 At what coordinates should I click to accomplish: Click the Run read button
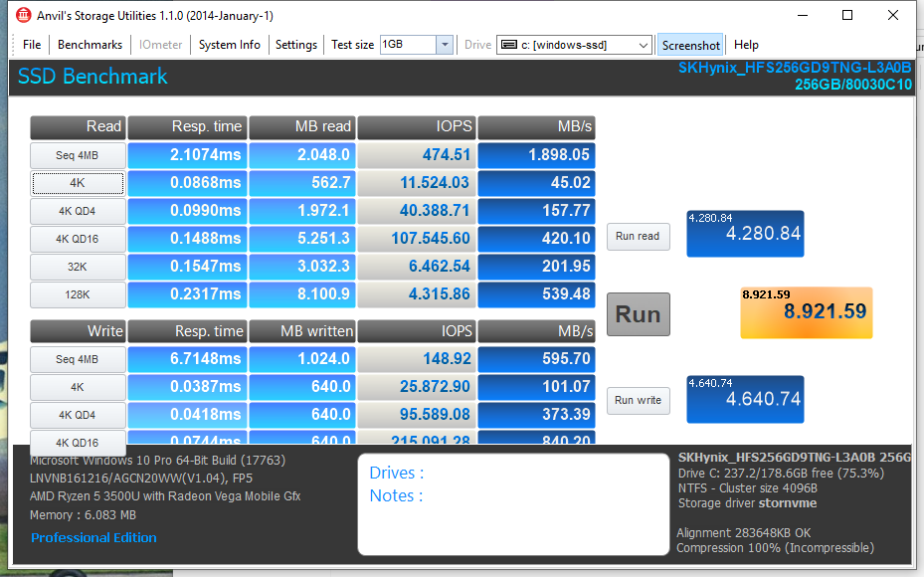coord(638,237)
